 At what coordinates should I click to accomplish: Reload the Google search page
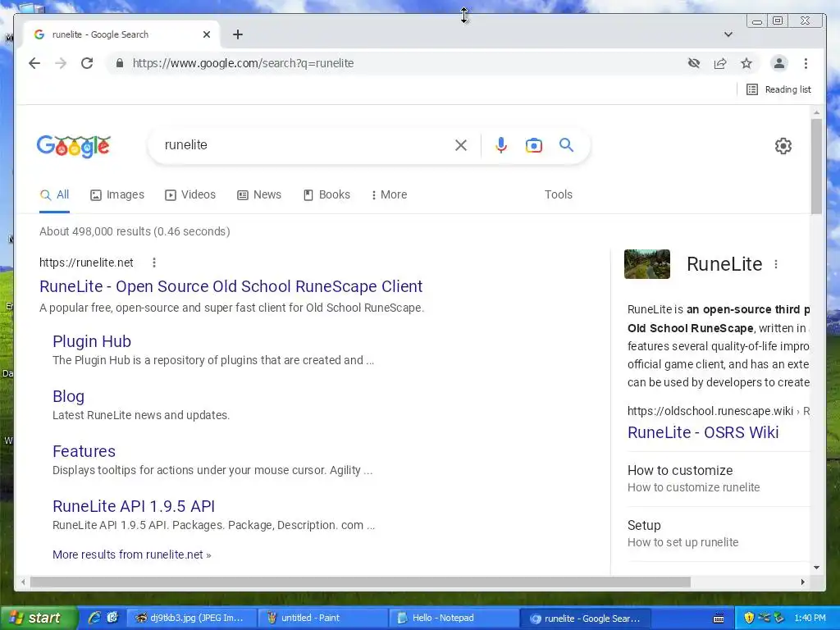(x=87, y=63)
